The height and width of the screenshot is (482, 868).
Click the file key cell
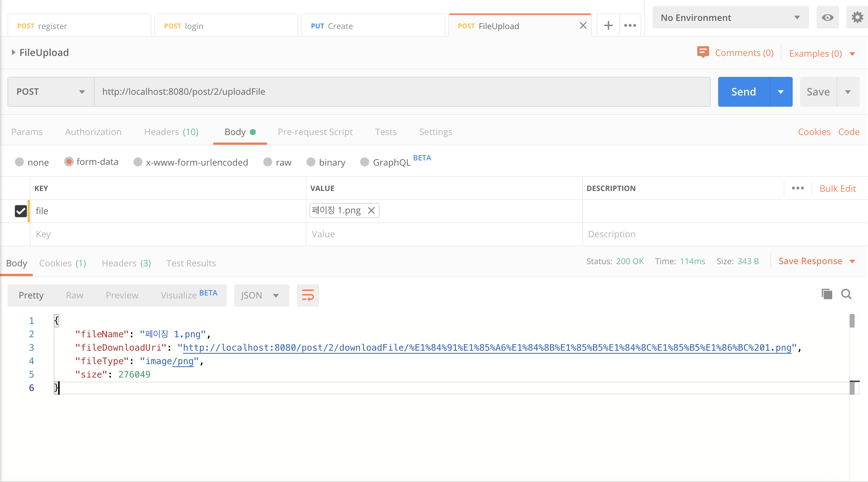pyautogui.click(x=168, y=211)
